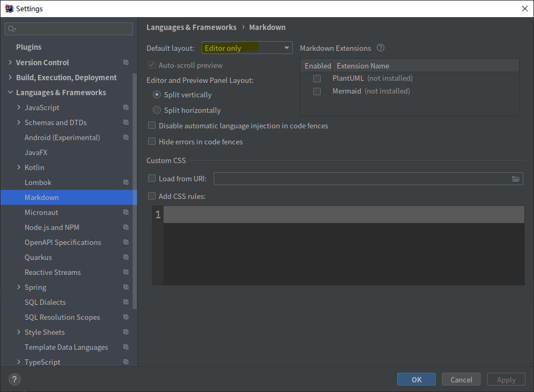Select the Split horizontally radio button
This screenshot has height=392, width=534.
coord(157,110)
